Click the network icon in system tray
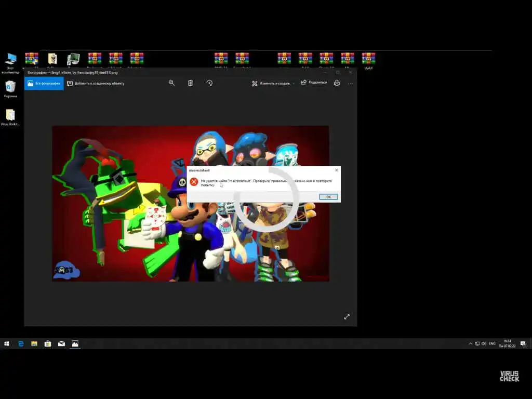This screenshot has height=399, width=532. click(x=477, y=344)
